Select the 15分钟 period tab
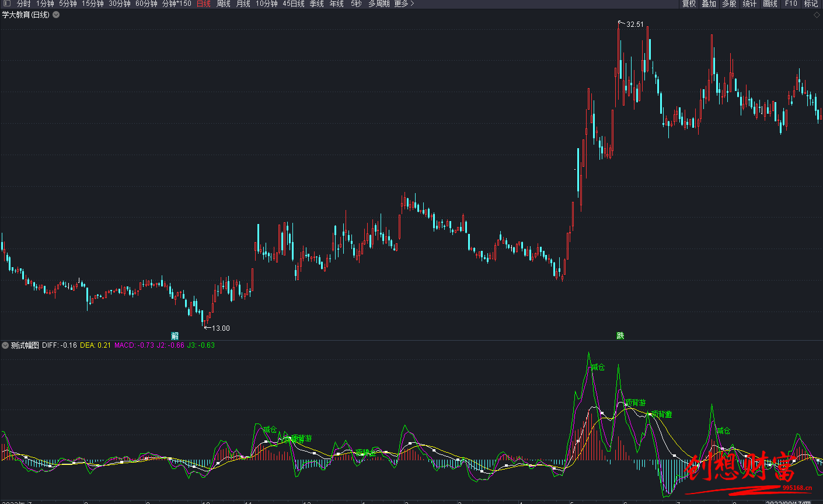 pyautogui.click(x=92, y=3)
